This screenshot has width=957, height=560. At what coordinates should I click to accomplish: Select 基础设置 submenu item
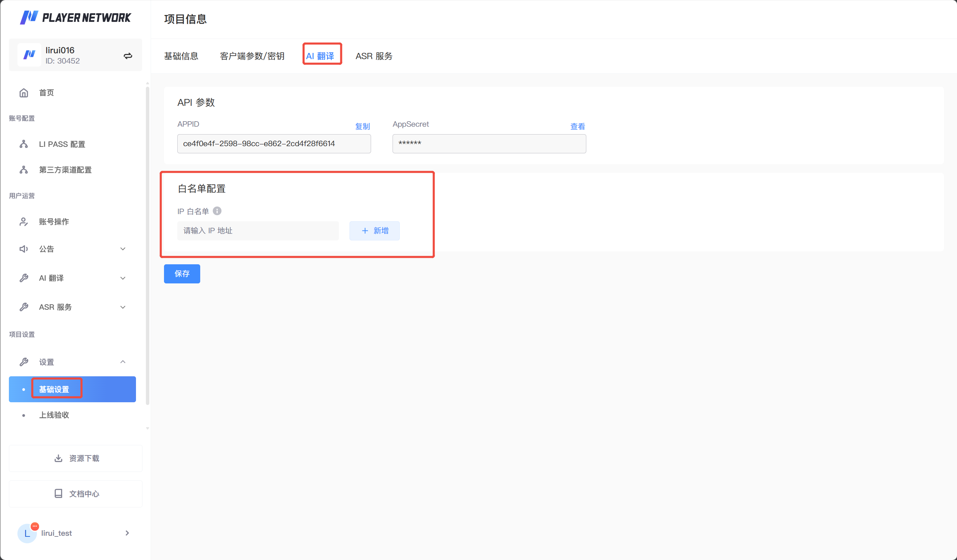tap(72, 389)
